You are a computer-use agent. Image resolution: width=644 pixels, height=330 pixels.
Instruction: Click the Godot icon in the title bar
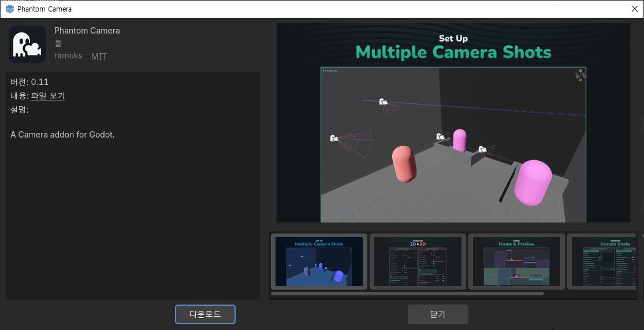tap(9, 9)
